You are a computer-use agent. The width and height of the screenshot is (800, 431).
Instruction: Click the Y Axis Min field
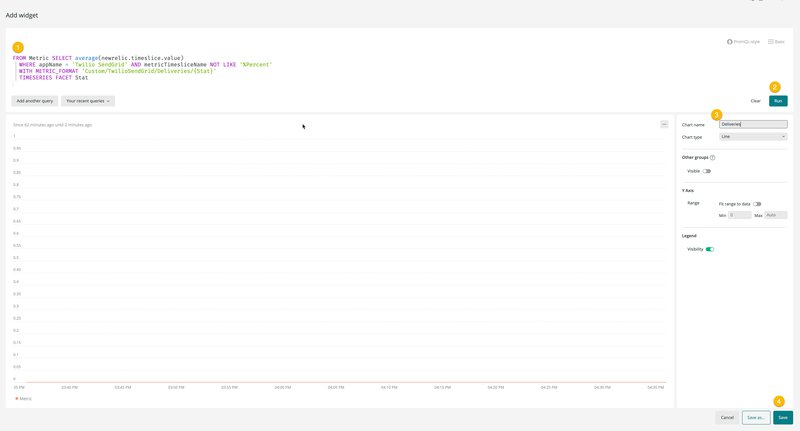(739, 215)
